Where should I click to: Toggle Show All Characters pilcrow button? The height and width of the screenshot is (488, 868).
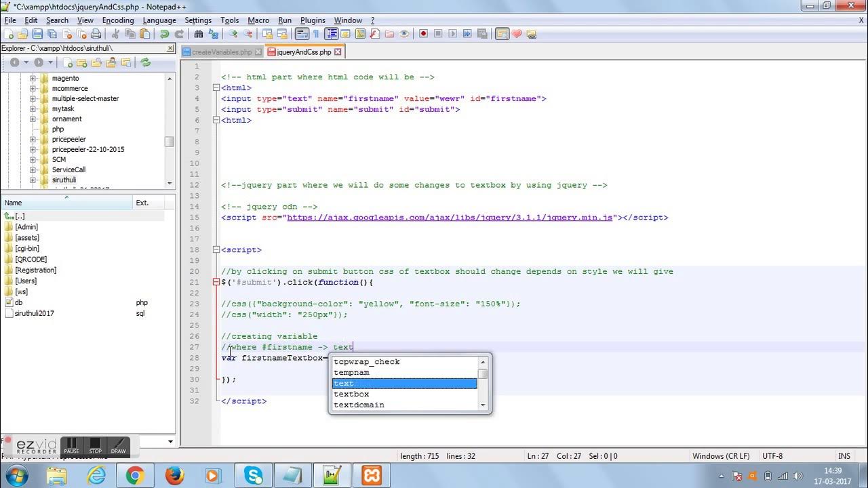pyautogui.click(x=316, y=34)
